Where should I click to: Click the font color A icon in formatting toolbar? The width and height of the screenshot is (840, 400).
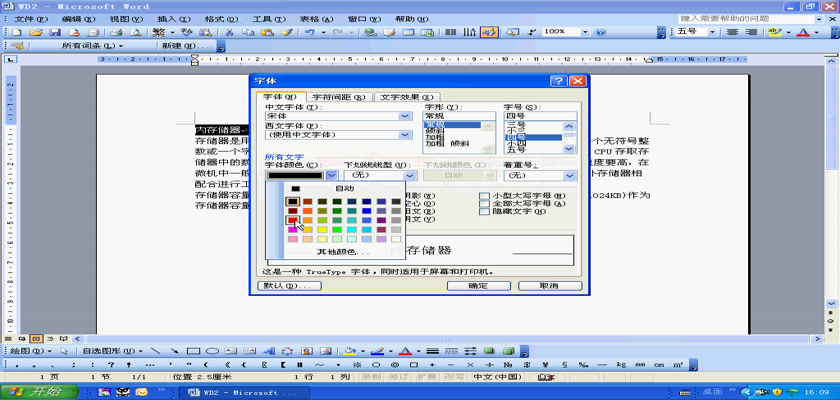(802, 32)
